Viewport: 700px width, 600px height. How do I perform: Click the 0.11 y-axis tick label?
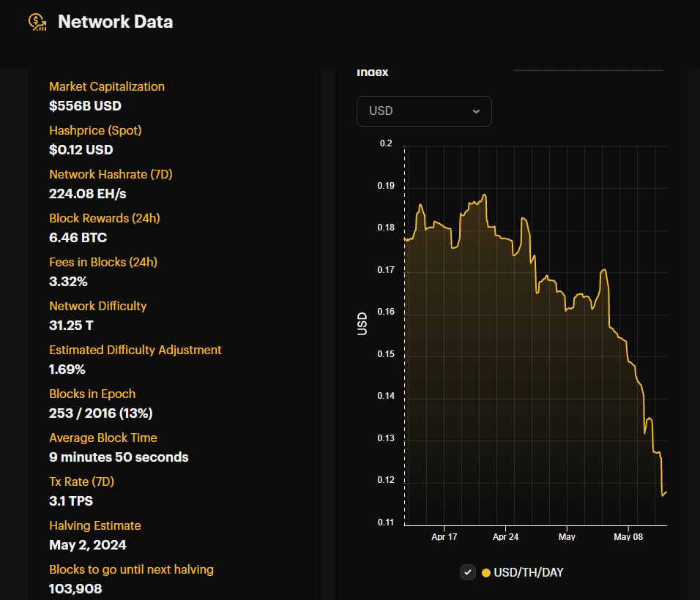[386, 522]
